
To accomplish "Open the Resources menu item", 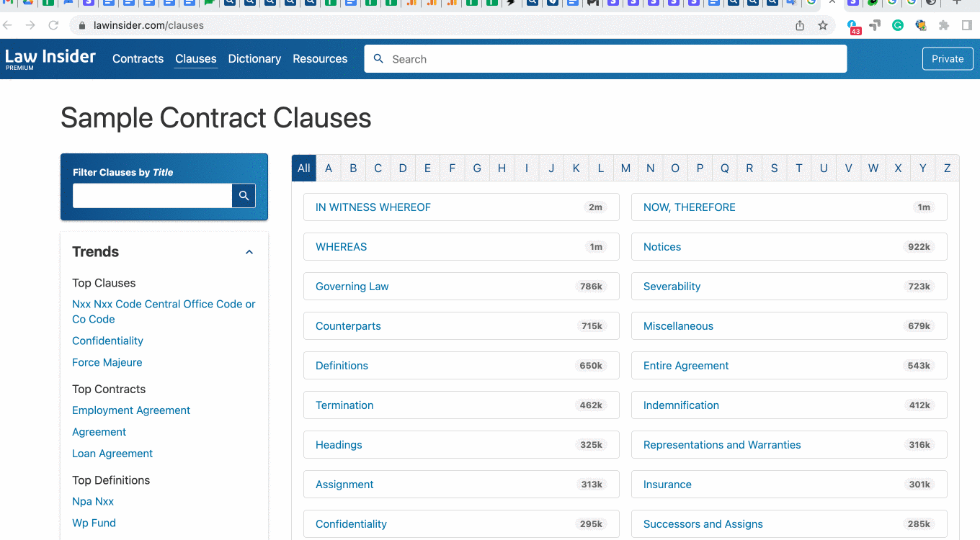I will tap(320, 59).
